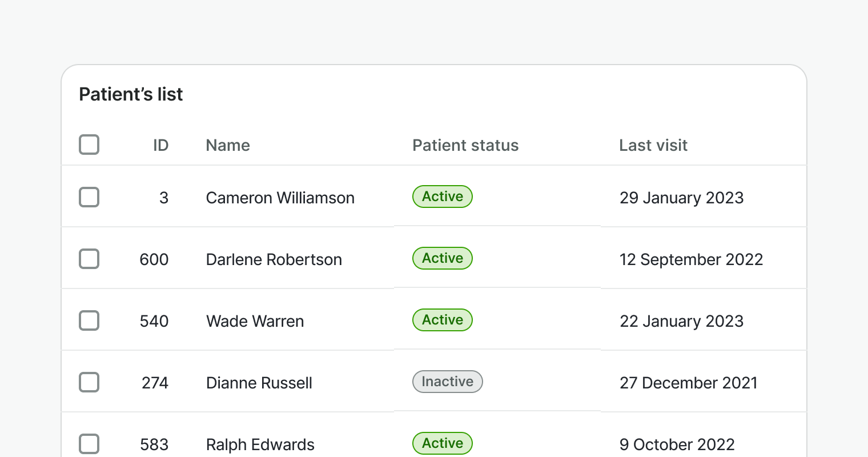Image resolution: width=868 pixels, height=457 pixels.
Task: Toggle the checkbox beside Wade Warren
Action: point(89,320)
